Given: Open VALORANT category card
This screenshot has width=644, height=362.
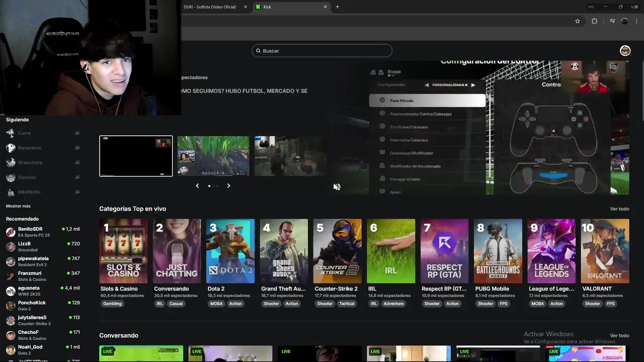Looking at the screenshot, I should point(605,251).
